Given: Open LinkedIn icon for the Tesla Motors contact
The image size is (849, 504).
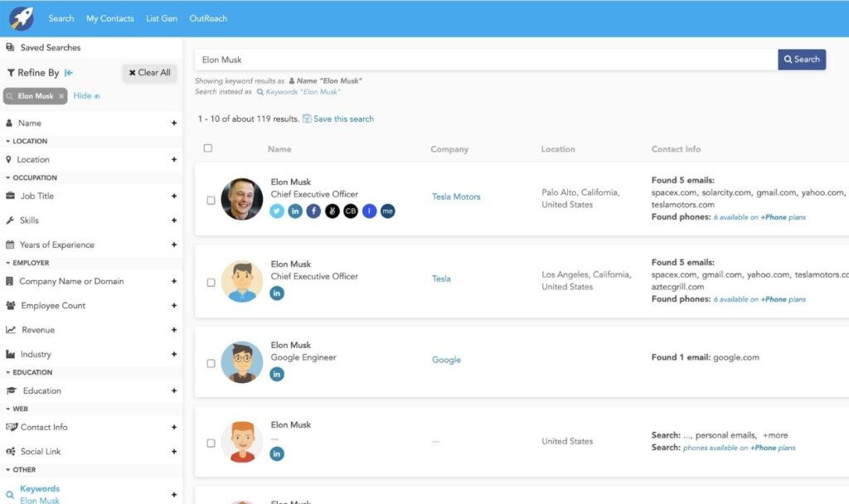Looking at the screenshot, I should (x=295, y=211).
